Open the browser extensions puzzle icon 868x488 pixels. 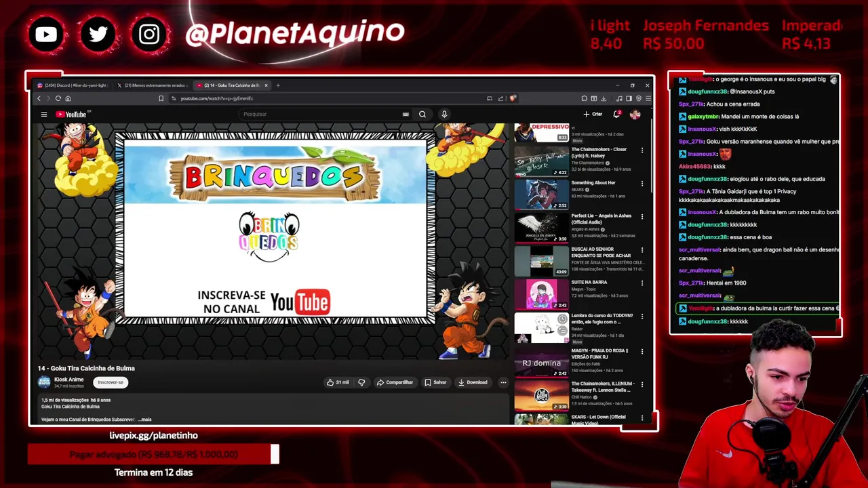pyautogui.click(x=584, y=98)
